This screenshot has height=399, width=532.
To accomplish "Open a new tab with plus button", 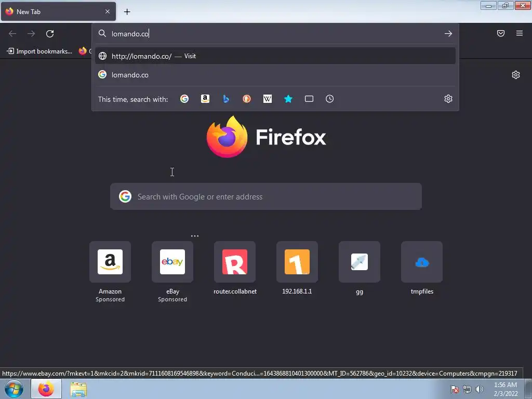I will [127, 12].
